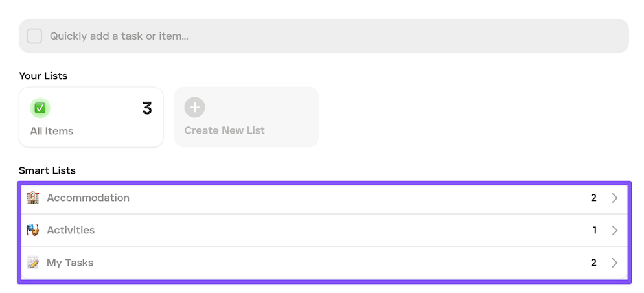Screen dimensions: 644x293
Task: Tick the quick-add task checkbox
Action: pos(34,36)
